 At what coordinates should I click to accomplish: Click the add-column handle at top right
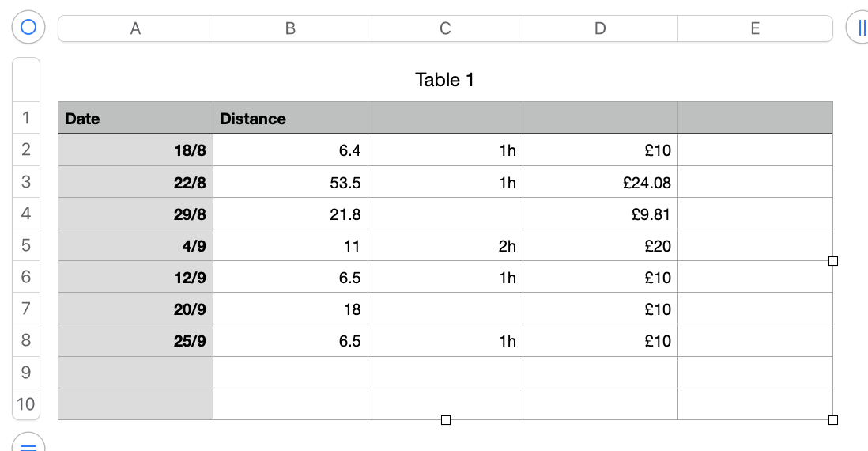tap(859, 28)
